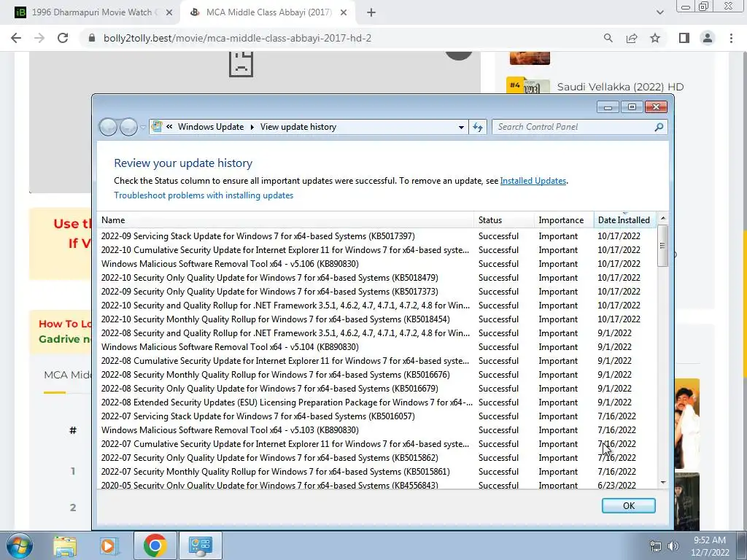This screenshot has height=560, width=747.
Task: Click the Control Panel forward button
Action: [128, 127]
